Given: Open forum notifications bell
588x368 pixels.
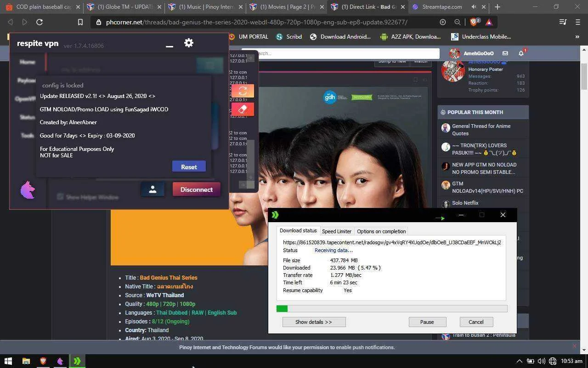Looking at the screenshot, I should [521, 53].
